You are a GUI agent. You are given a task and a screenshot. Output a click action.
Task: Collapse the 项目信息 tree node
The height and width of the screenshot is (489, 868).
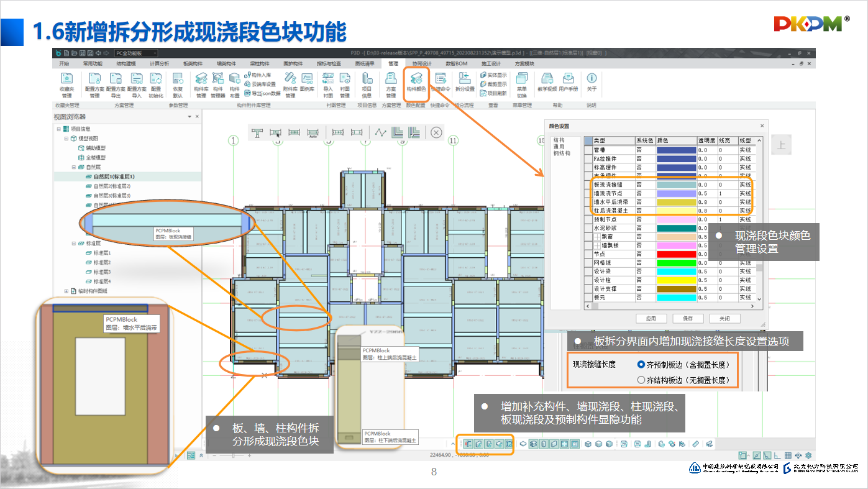coord(58,129)
